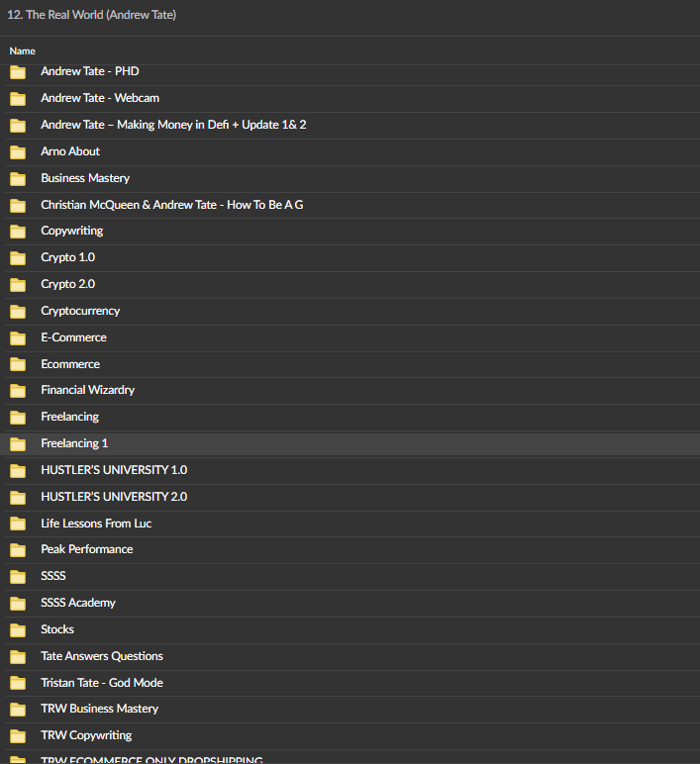Select 'TRW Business Mastery' folder name
Image resolution: width=700 pixels, height=764 pixels.
pyautogui.click(x=100, y=709)
